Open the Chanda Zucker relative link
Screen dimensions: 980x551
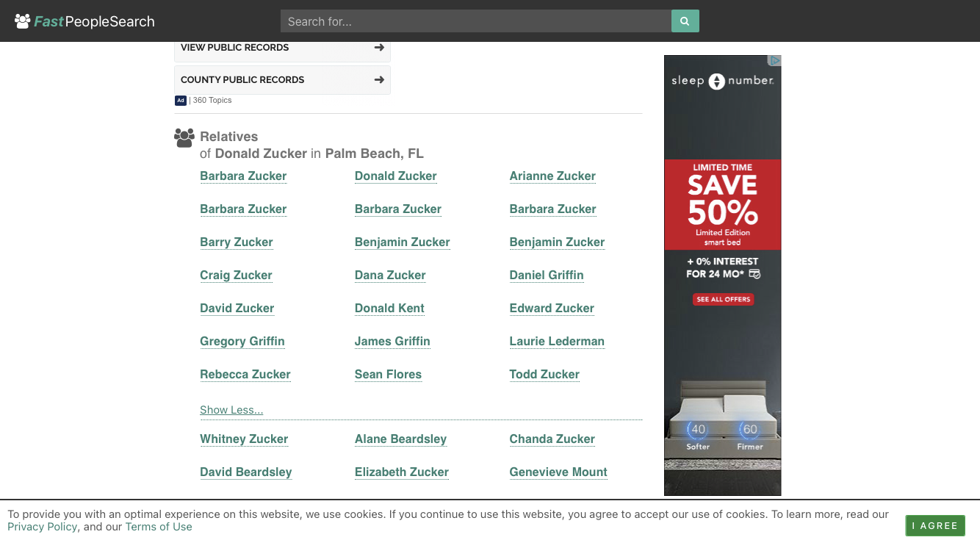click(x=552, y=439)
